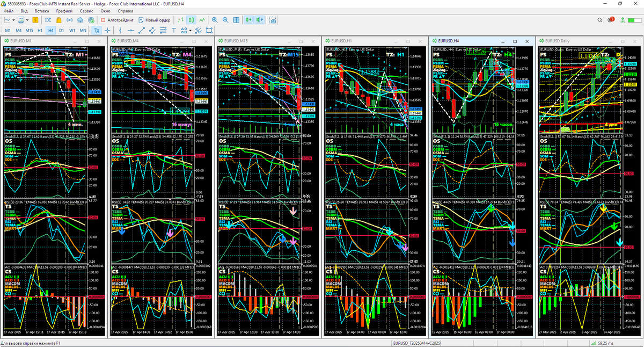Image resolution: width=644 pixels, height=347 pixels.
Task: Toggle D1 timeframe button
Action: click(62, 31)
